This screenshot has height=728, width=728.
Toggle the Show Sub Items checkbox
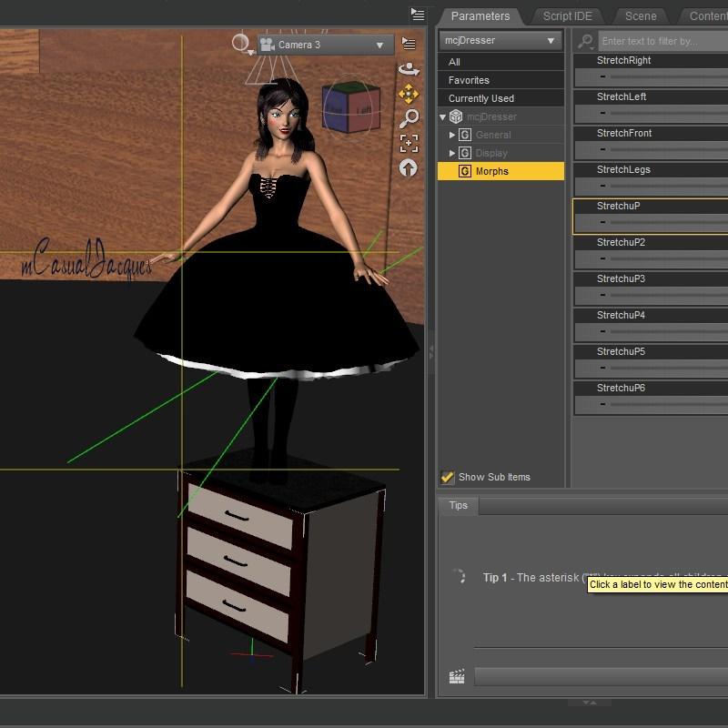pyautogui.click(x=448, y=477)
